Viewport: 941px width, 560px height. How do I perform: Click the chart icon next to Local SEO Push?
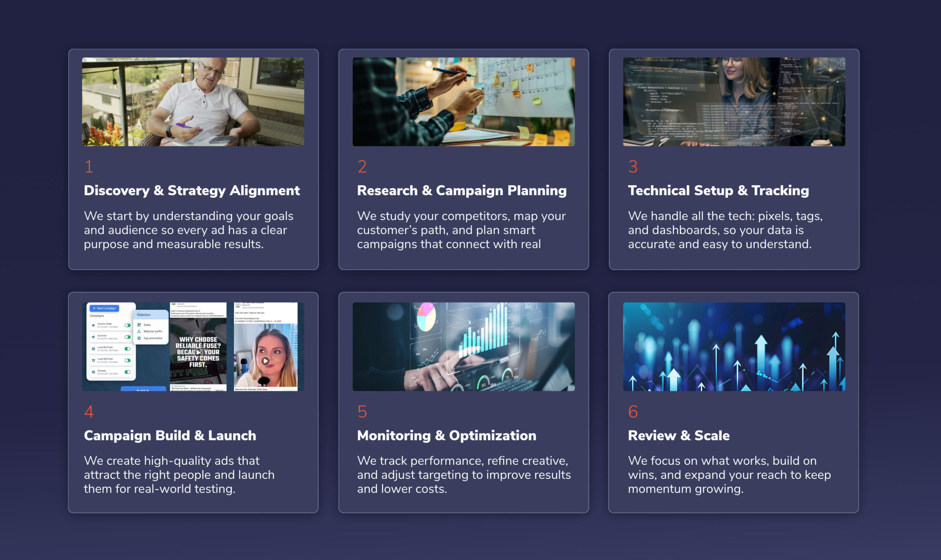[x=94, y=349]
